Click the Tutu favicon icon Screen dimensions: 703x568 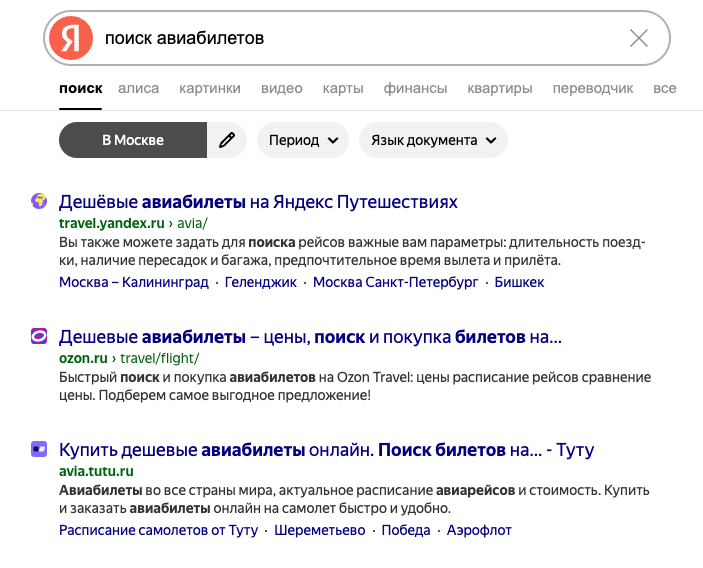[40, 449]
